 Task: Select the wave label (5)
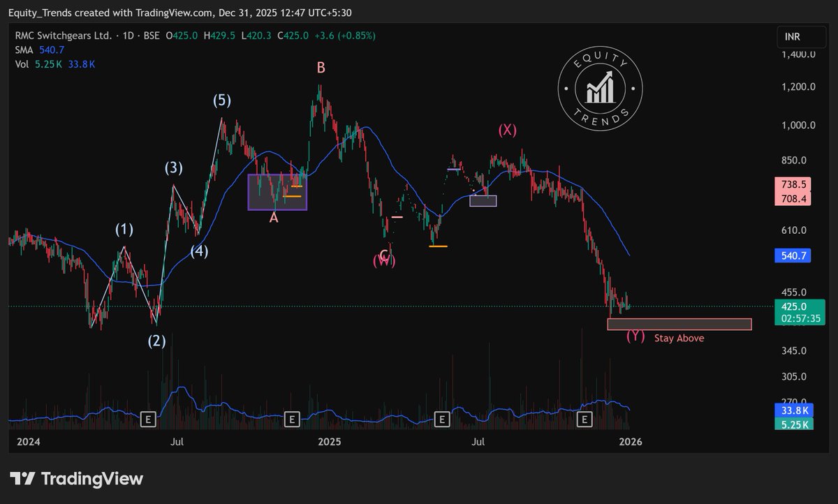(222, 101)
